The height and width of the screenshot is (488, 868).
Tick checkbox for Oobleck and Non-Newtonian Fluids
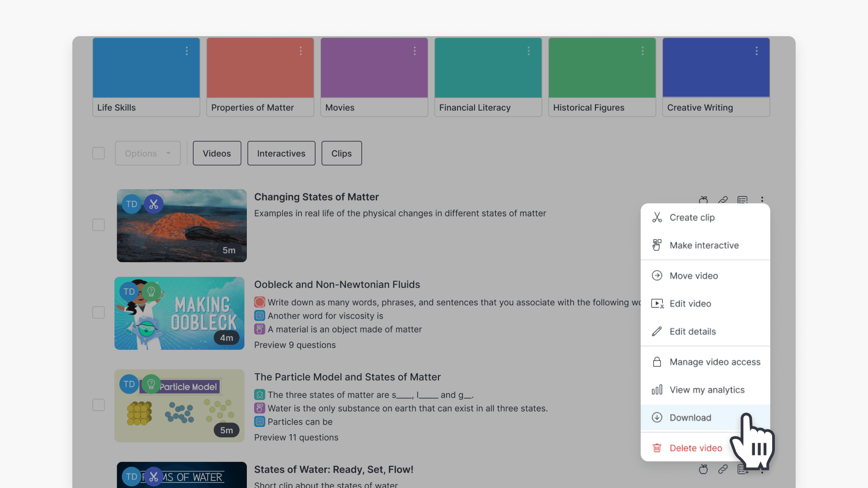point(99,313)
